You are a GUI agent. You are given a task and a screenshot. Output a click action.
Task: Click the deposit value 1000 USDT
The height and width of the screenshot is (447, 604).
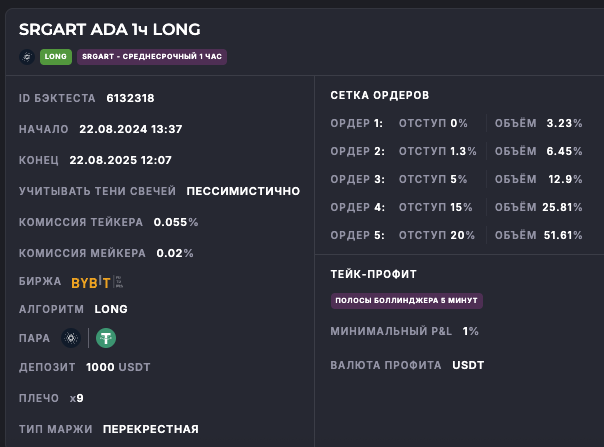[118, 367]
